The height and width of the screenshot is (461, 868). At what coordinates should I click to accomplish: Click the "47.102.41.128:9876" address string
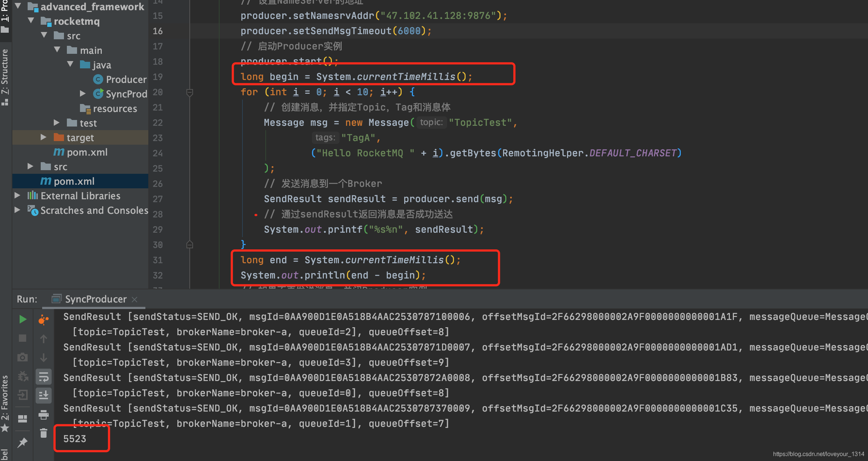pos(438,16)
